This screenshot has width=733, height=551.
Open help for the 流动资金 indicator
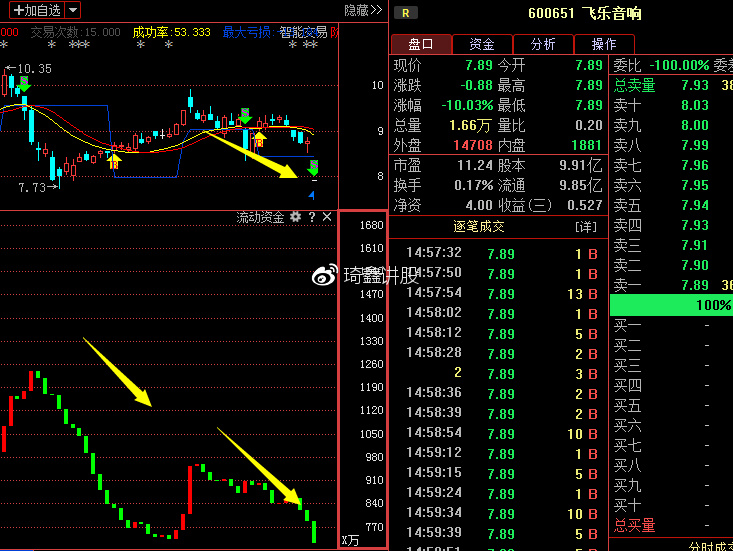312,217
